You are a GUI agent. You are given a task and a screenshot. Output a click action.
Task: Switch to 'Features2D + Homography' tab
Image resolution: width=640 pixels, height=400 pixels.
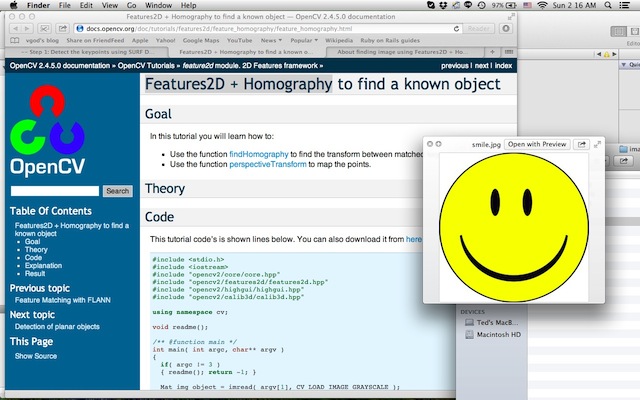[247, 52]
